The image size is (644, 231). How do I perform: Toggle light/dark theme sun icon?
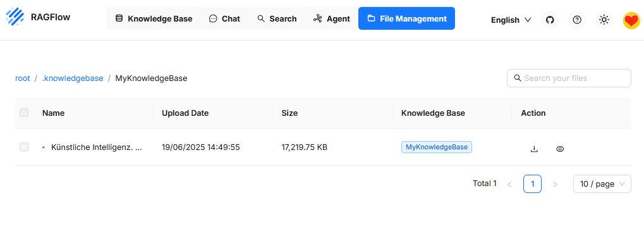click(x=604, y=20)
